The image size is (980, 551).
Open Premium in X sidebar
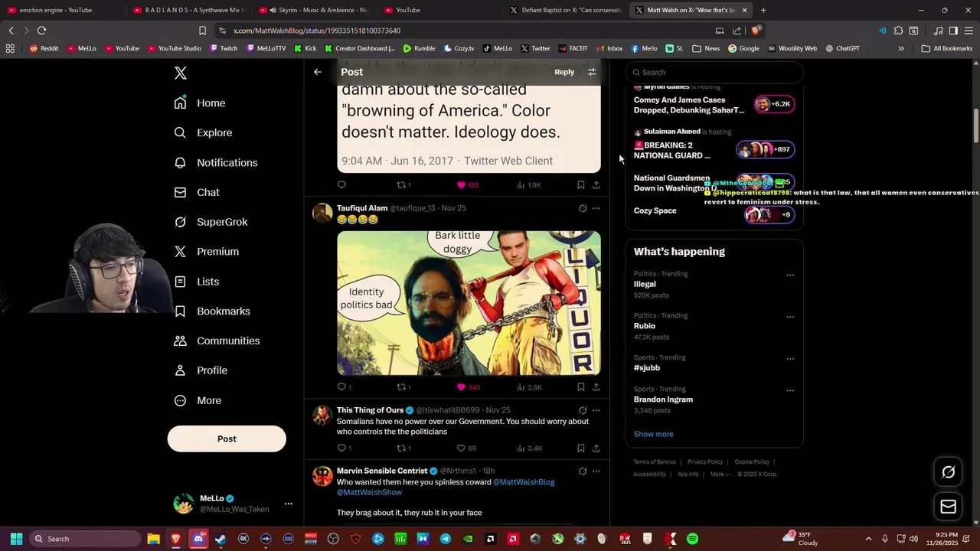point(207,252)
